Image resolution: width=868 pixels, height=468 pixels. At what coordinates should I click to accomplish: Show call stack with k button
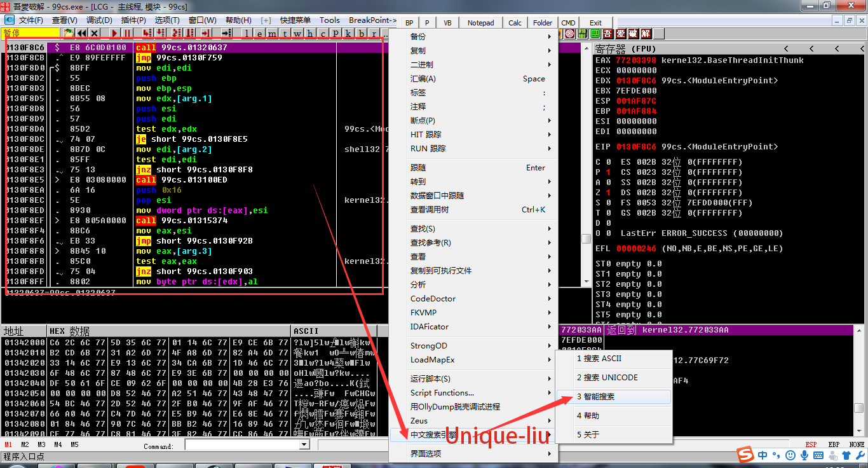tap(348, 33)
